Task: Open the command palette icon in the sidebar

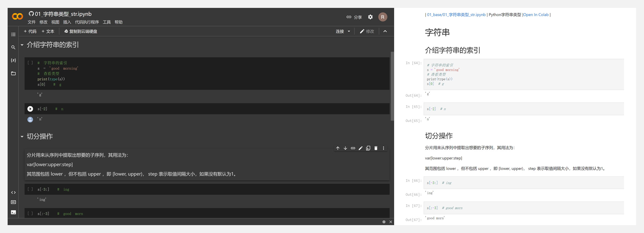Action: 13,202
